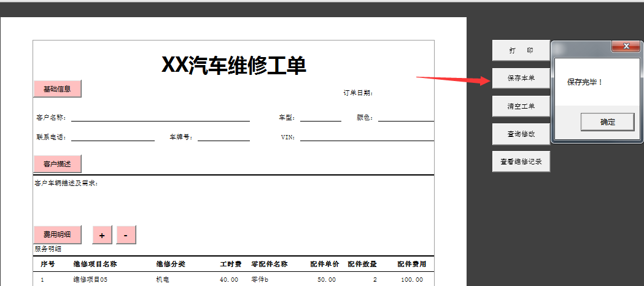
Task: Select the serial number 1 cell
Action: pos(42,280)
